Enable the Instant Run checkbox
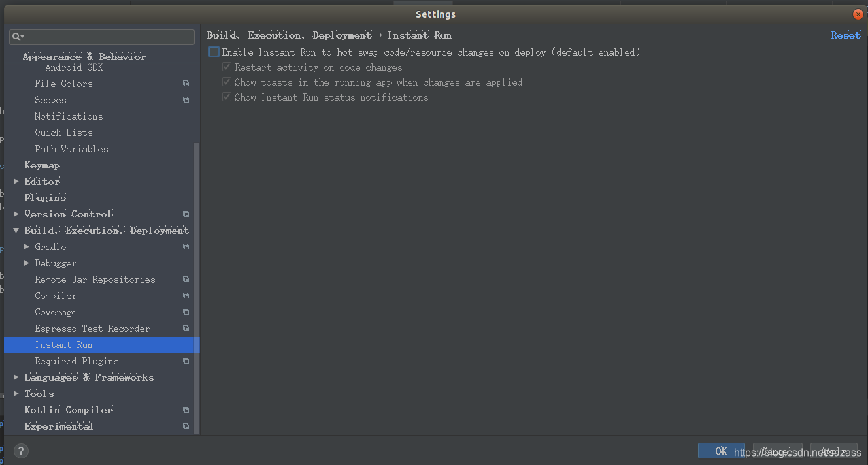Image resolution: width=868 pixels, height=465 pixels. point(212,52)
